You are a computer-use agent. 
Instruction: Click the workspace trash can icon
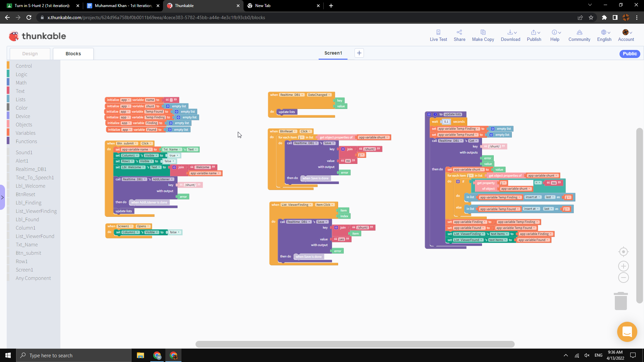[x=621, y=301]
